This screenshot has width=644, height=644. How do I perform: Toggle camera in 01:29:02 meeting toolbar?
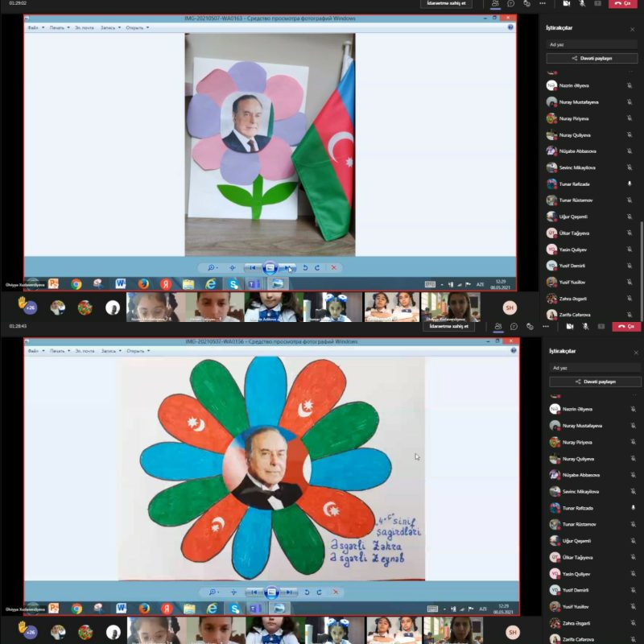tap(567, 3)
